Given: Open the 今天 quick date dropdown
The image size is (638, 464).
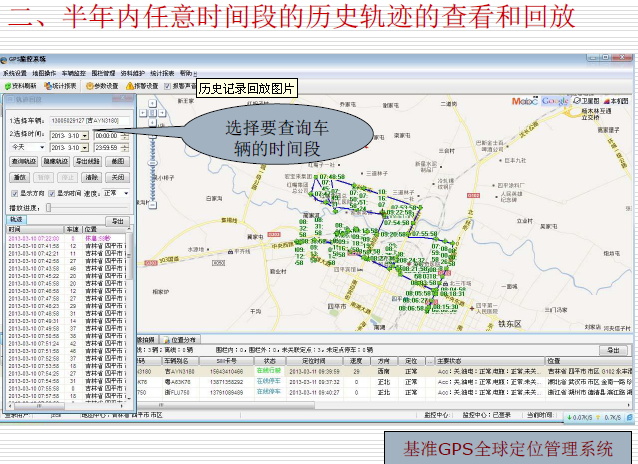Looking at the screenshot, I should coord(41,147).
